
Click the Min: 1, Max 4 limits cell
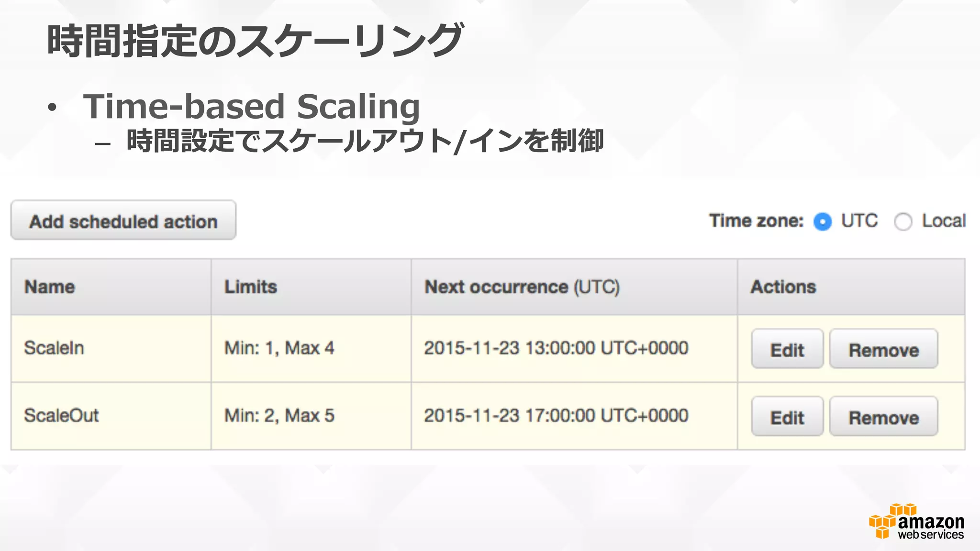coord(279,348)
